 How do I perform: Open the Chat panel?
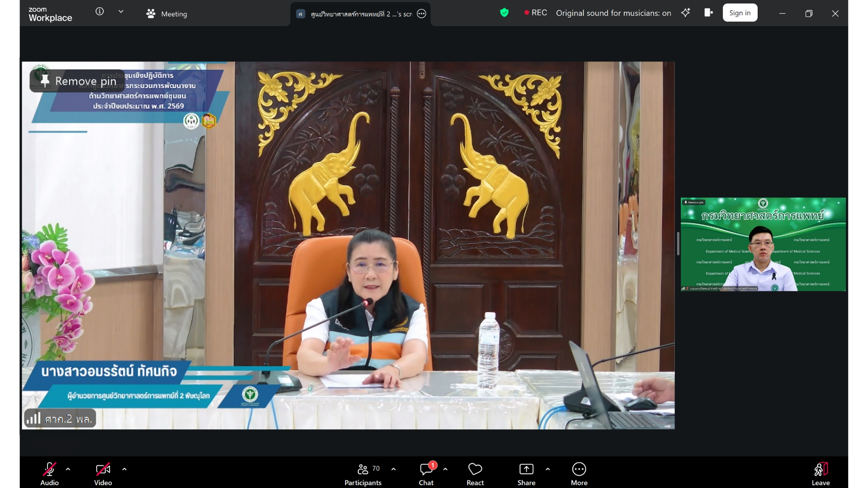pos(426,470)
